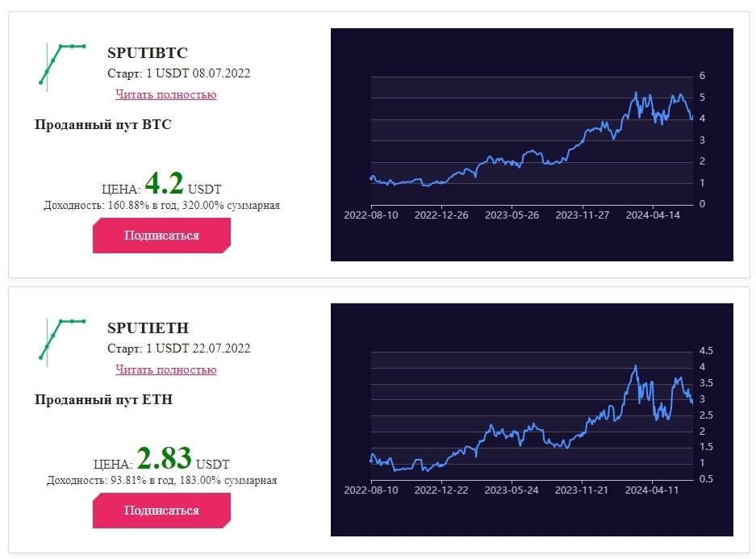
Task: Click 2024-04-11 date on ETH chart axis
Action: 652,490
